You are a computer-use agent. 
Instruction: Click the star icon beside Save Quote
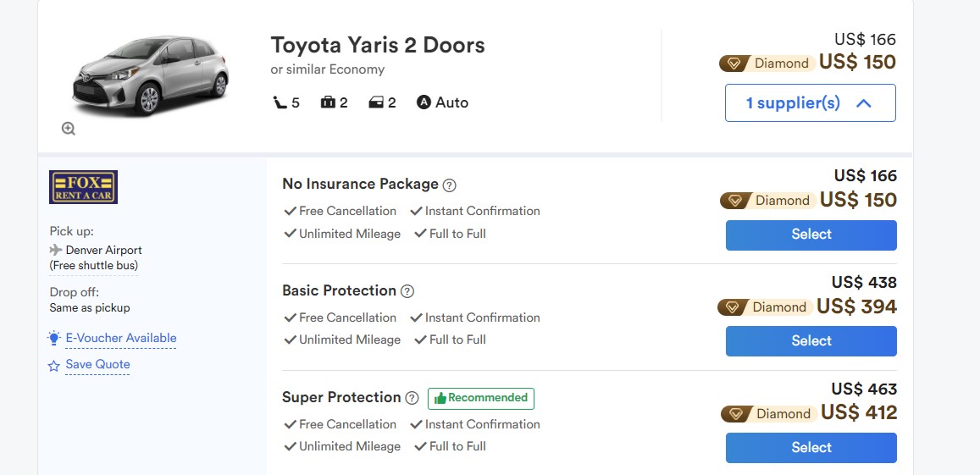pos(54,366)
